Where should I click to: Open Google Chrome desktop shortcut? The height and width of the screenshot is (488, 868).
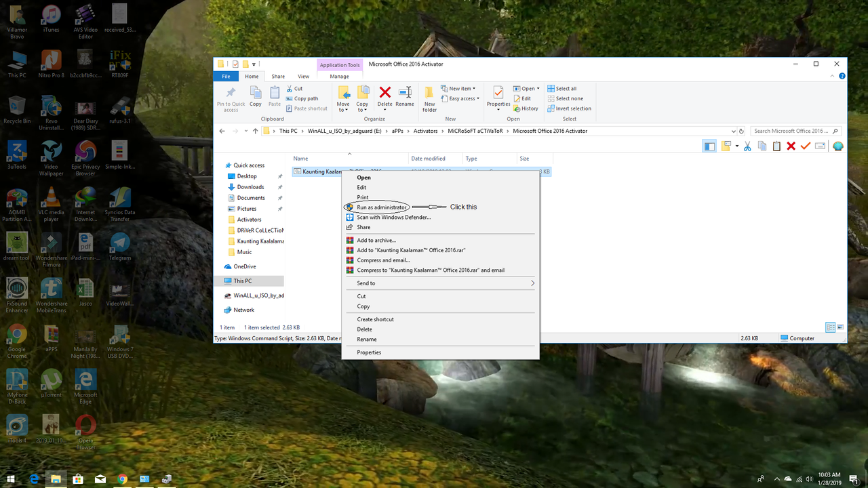point(17,340)
